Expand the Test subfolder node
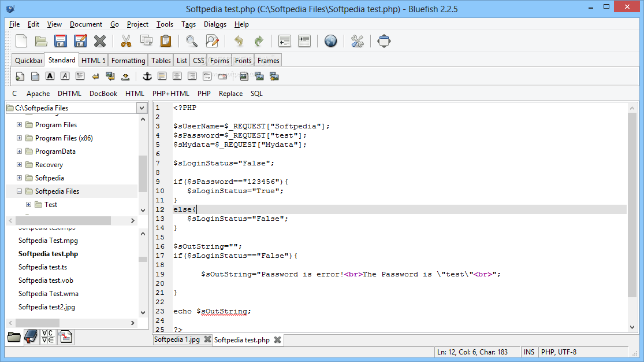This screenshot has height=362, width=644. tap(29, 205)
